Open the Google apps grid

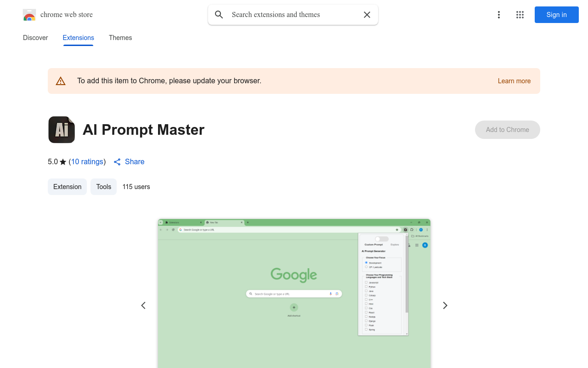point(520,15)
